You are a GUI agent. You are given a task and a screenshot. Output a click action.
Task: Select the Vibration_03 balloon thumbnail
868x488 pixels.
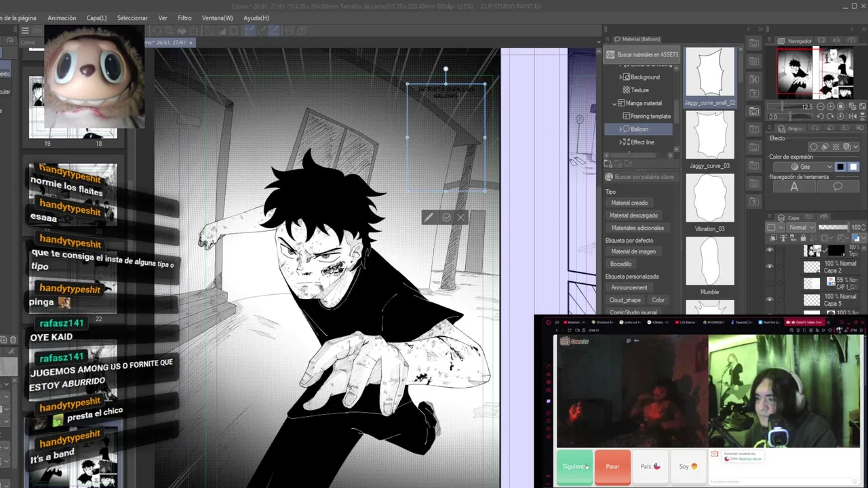(709, 198)
